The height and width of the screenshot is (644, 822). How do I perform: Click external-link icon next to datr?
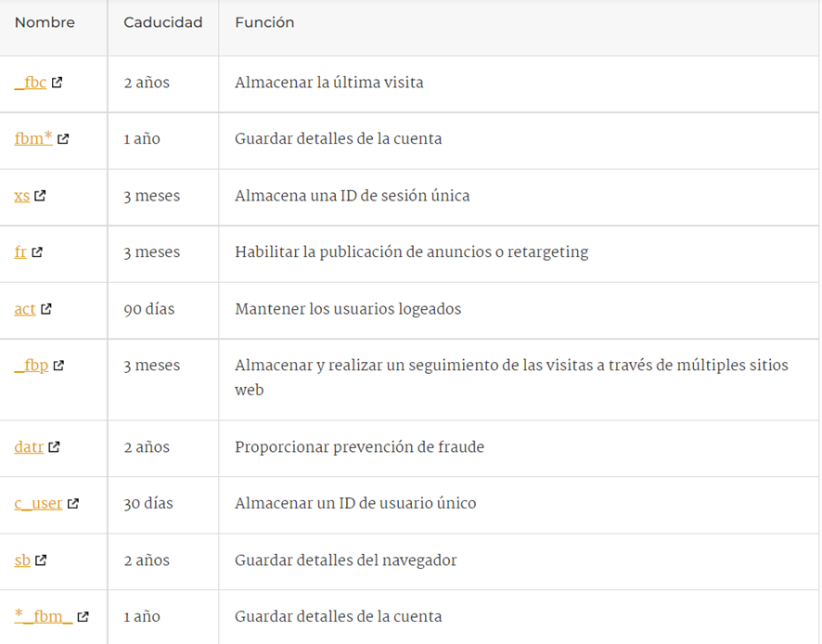coord(55,447)
